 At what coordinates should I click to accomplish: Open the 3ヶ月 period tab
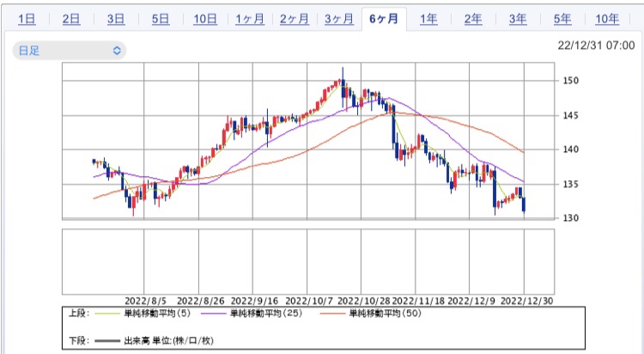click(x=339, y=19)
